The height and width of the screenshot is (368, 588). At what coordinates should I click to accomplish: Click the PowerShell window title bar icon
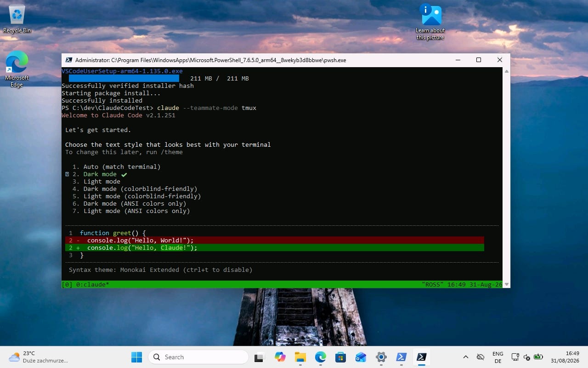[69, 60]
